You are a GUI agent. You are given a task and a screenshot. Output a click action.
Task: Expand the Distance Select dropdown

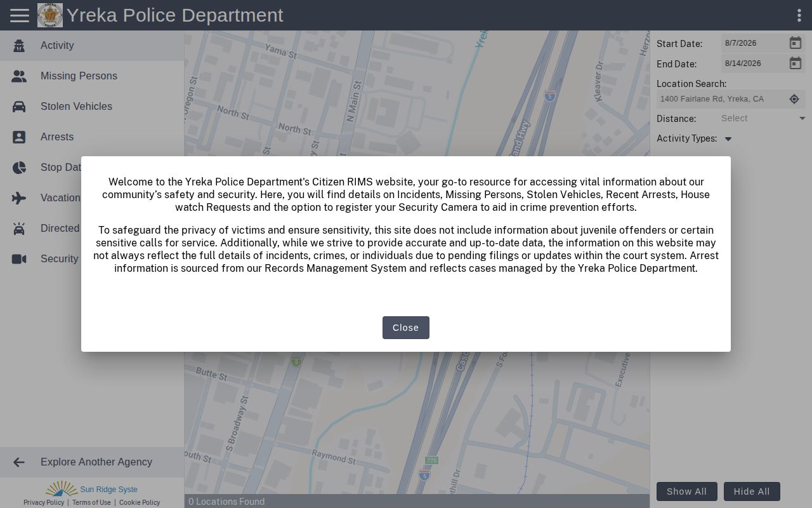[x=763, y=118]
